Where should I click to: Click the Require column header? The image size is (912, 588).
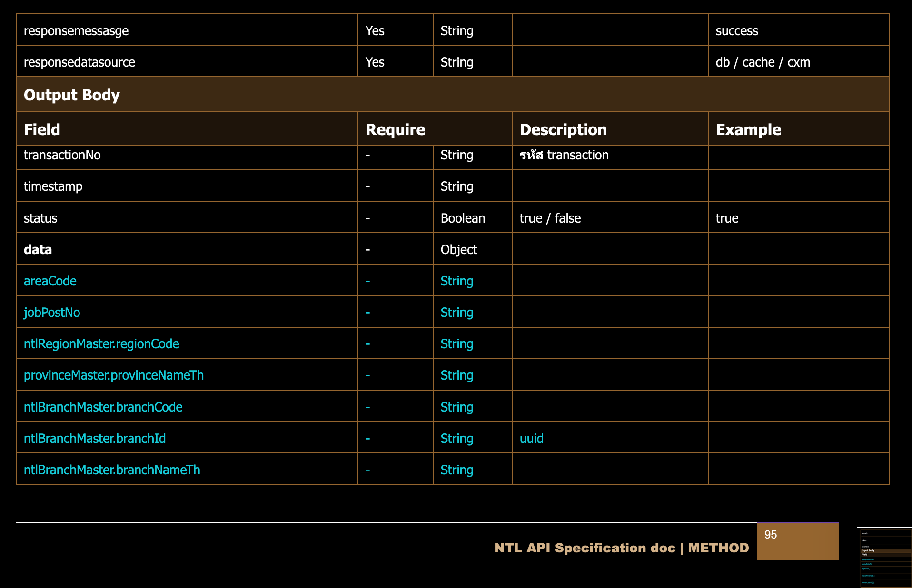click(395, 129)
